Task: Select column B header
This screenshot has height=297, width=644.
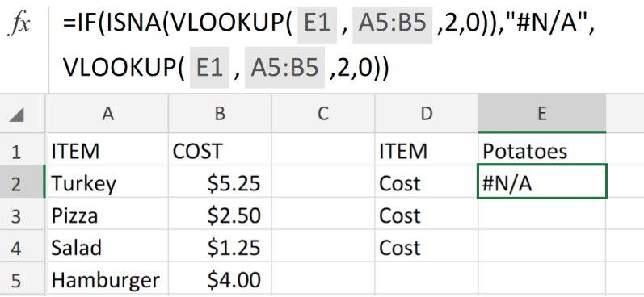Action: point(220,114)
